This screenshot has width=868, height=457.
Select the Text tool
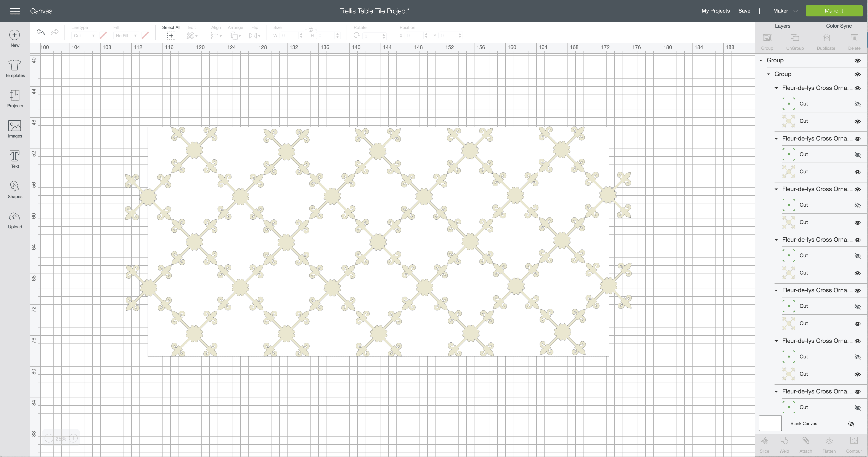coord(15,159)
